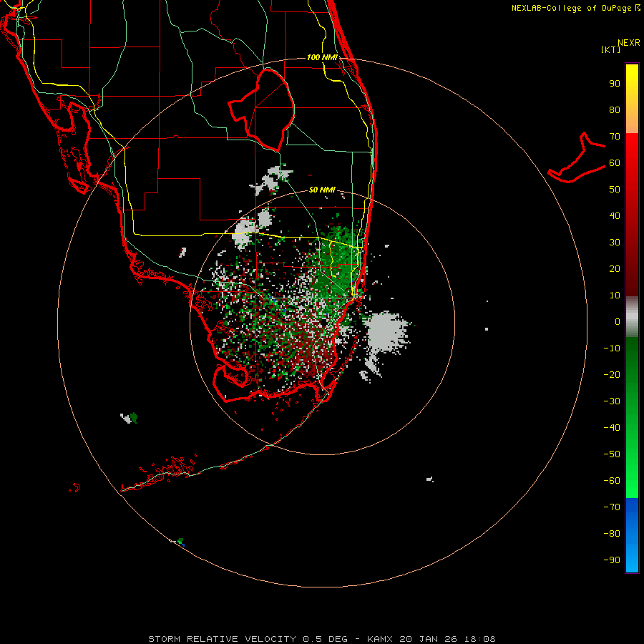This screenshot has width=644, height=644.
Task: Click the 70 value on velocity scale
Action: (x=615, y=137)
